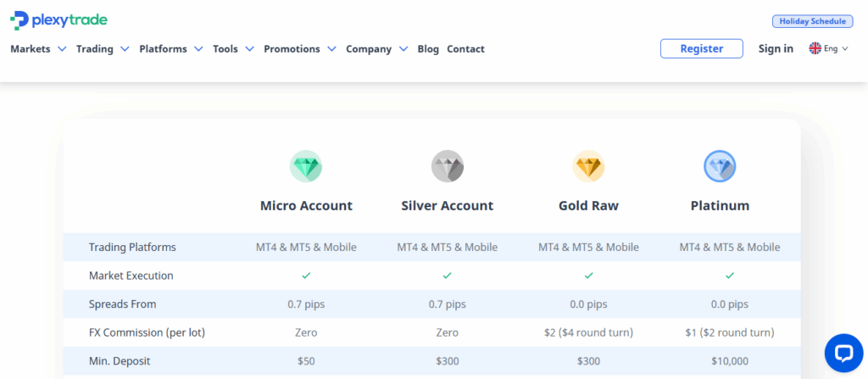The width and height of the screenshot is (868, 379).
Task: Click Silver Account's MT4 & MT5 & Mobile
Action: click(448, 247)
